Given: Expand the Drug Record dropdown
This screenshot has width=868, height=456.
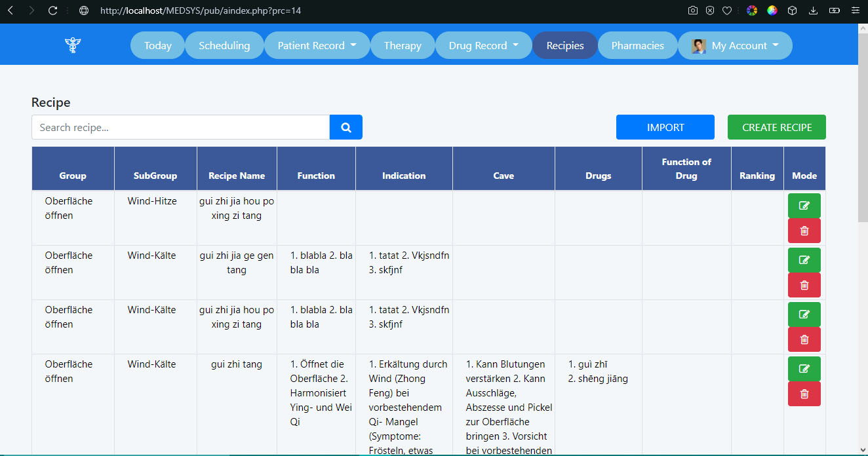Looking at the screenshot, I should click(484, 45).
